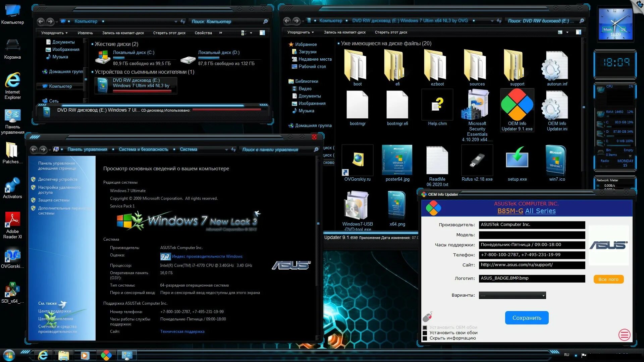Click red menu icon in OEM Updater
Viewport: 644px width, 362px height.
coord(624,335)
